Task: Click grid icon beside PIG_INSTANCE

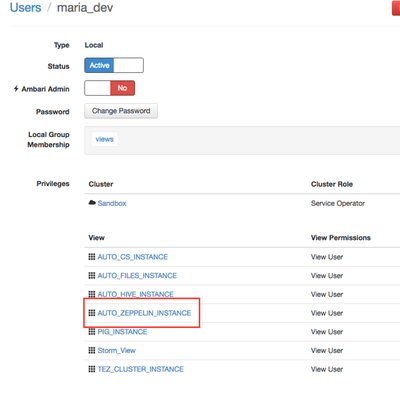Action: (92, 331)
